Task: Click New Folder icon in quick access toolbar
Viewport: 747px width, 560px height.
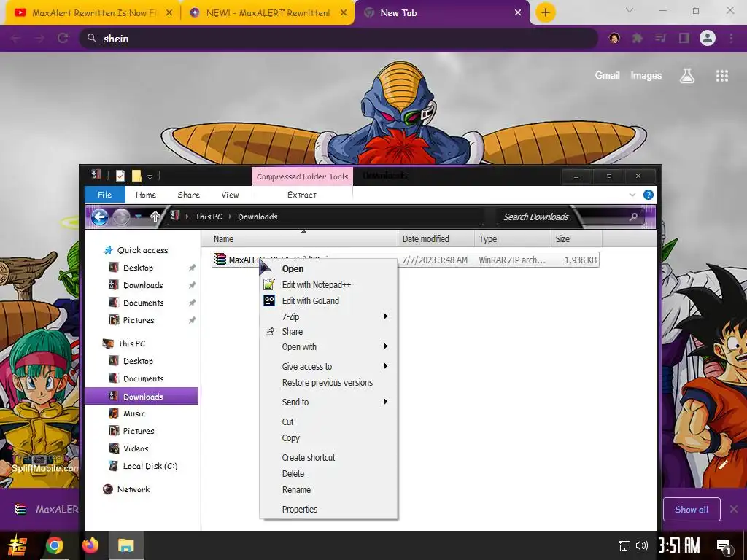Action: coord(136,176)
